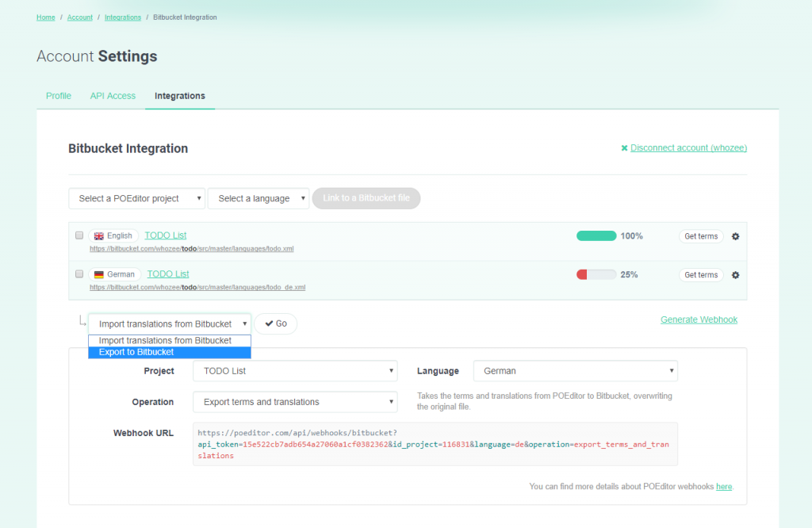
Task: Click the German flag icon on the German row
Action: (x=99, y=274)
